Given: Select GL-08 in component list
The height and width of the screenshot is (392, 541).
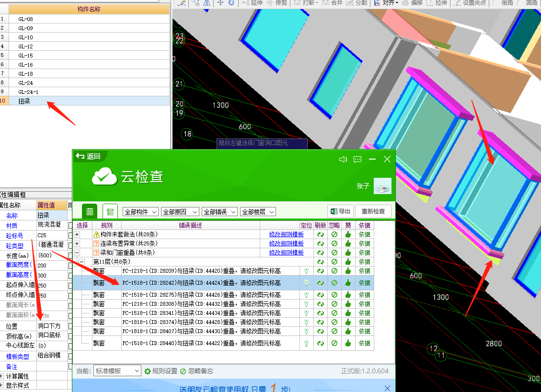Looking at the screenshot, I should (x=89, y=19).
